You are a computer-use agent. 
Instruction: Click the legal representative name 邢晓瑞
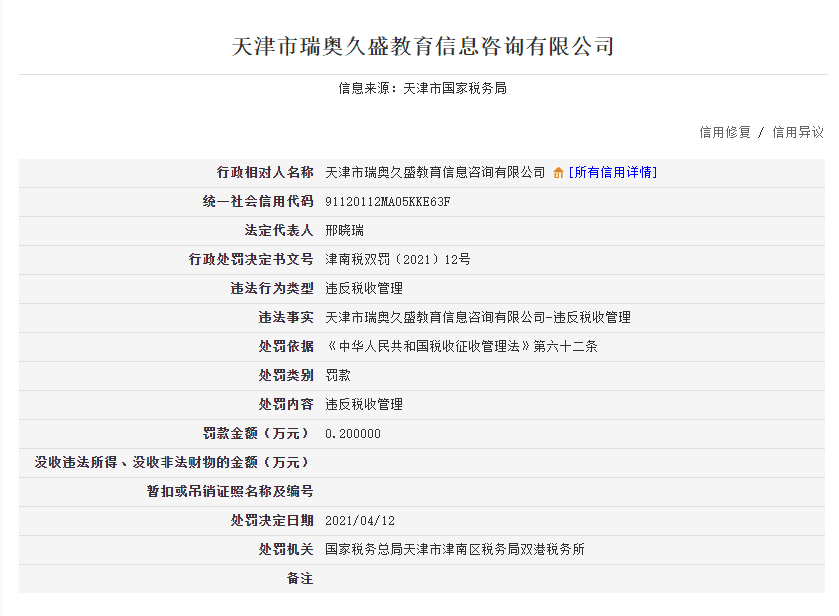tap(345, 231)
